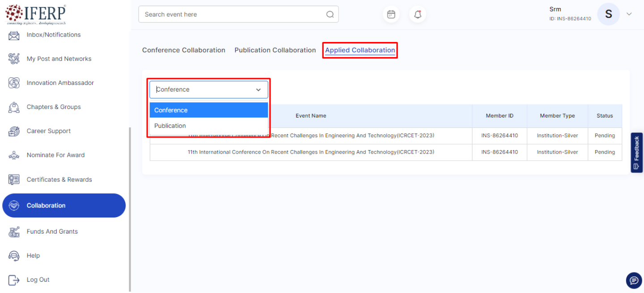Click the Help headset icon
The height and width of the screenshot is (293, 644).
tap(14, 255)
